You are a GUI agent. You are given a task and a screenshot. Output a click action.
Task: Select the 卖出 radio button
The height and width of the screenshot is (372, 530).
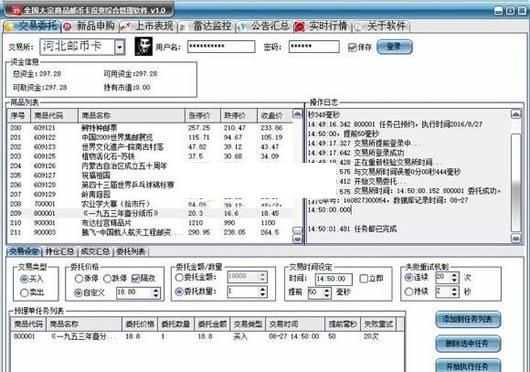point(24,292)
